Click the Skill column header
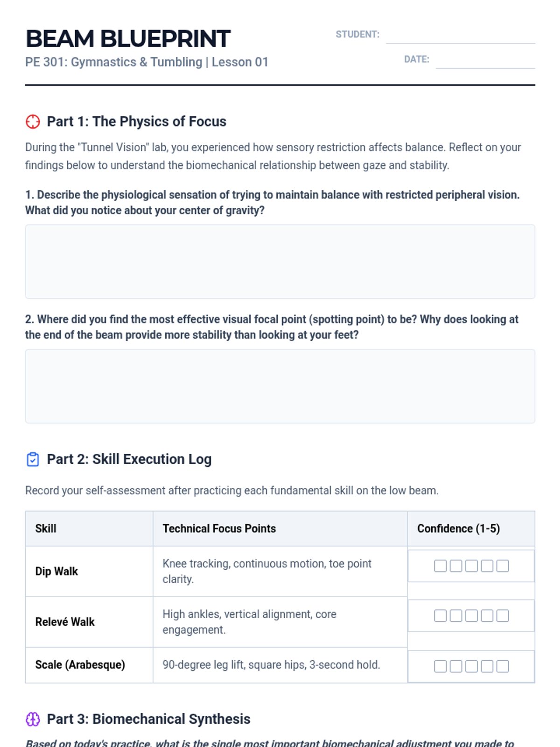 coord(89,529)
